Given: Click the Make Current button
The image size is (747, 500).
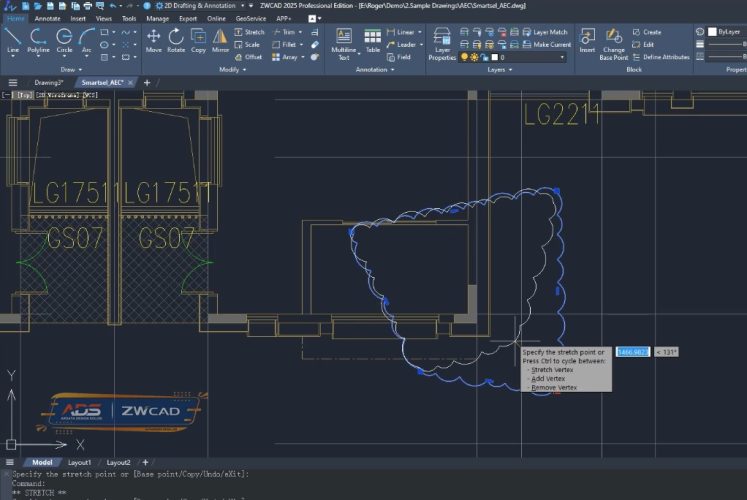Looking at the screenshot, I should coord(546,45).
